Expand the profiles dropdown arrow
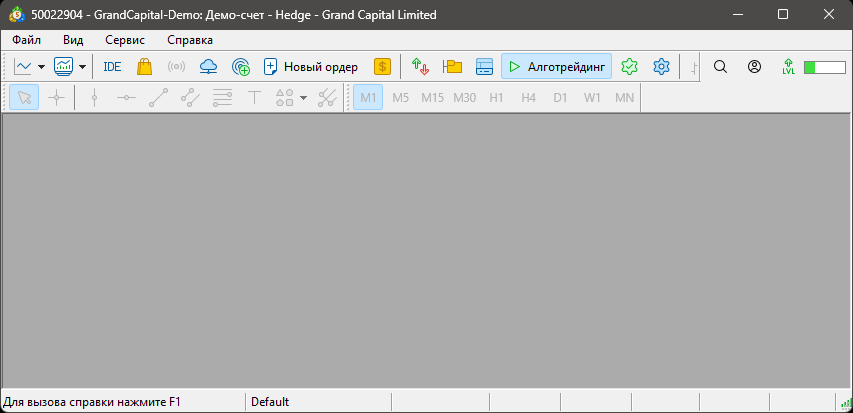Viewport: 853px width, 413px height. [82, 67]
